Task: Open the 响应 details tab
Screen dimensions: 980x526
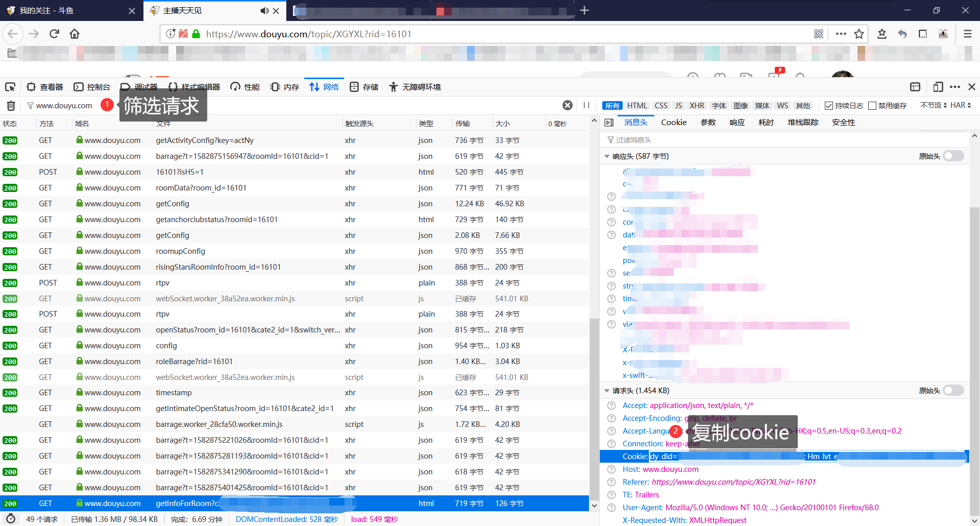Action: (737, 122)
